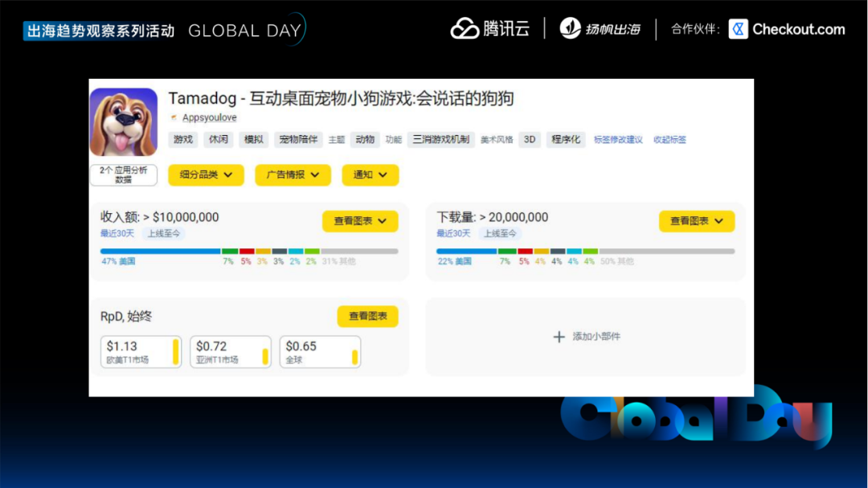Click the 动物 theme tag

[365, 140]
